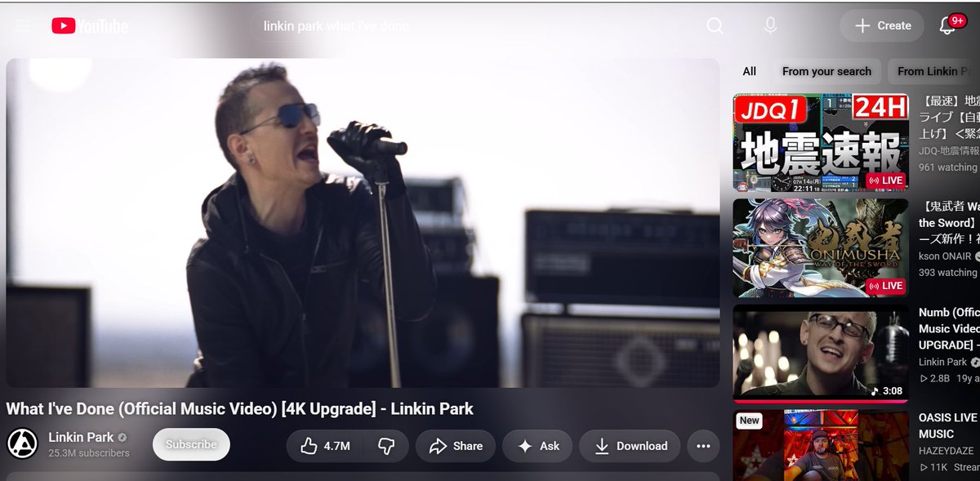Select the From Linkin Park chip
Viewport: 980px width, 481px height.
[933, 71]
